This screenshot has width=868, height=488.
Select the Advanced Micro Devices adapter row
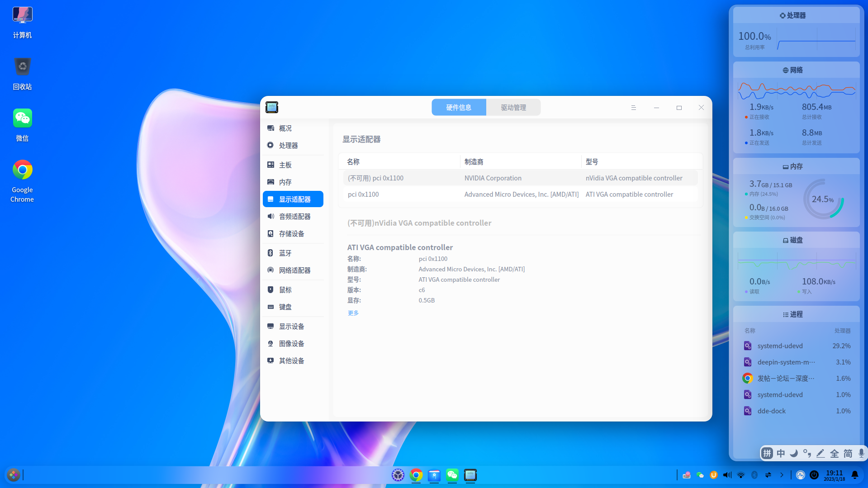(520, 194)
